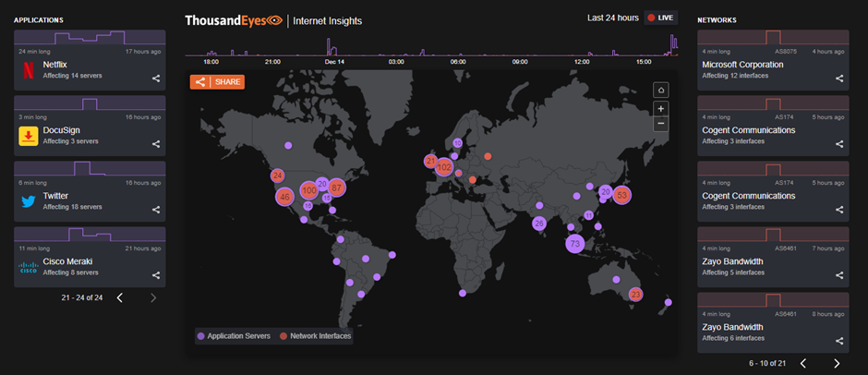Screen dimensions: 868x375
Task: Click the DocuSign logo icon
Action: (28, 136)
